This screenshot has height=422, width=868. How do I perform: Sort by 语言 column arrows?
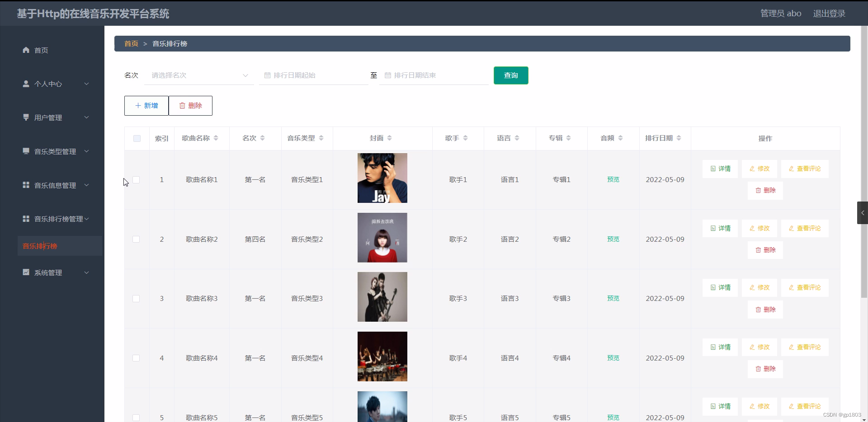pyautogui.click(x=517, y=138)
